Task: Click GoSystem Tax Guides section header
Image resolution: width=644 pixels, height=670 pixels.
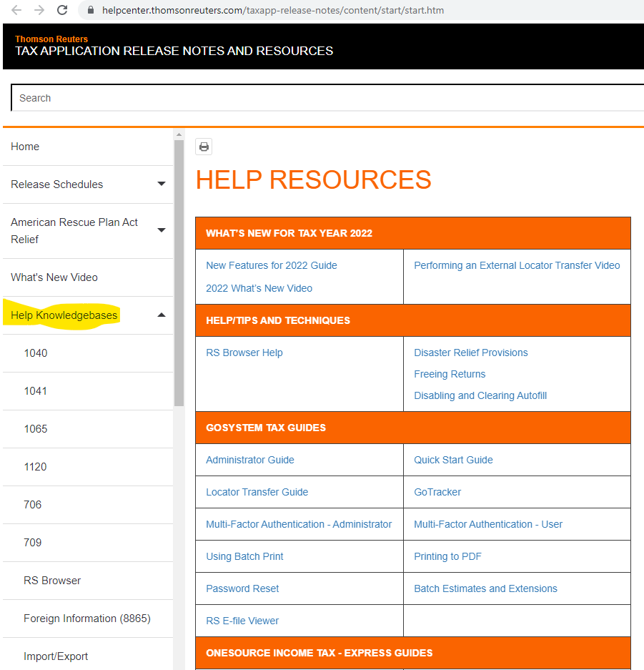Action: point(266,428)
